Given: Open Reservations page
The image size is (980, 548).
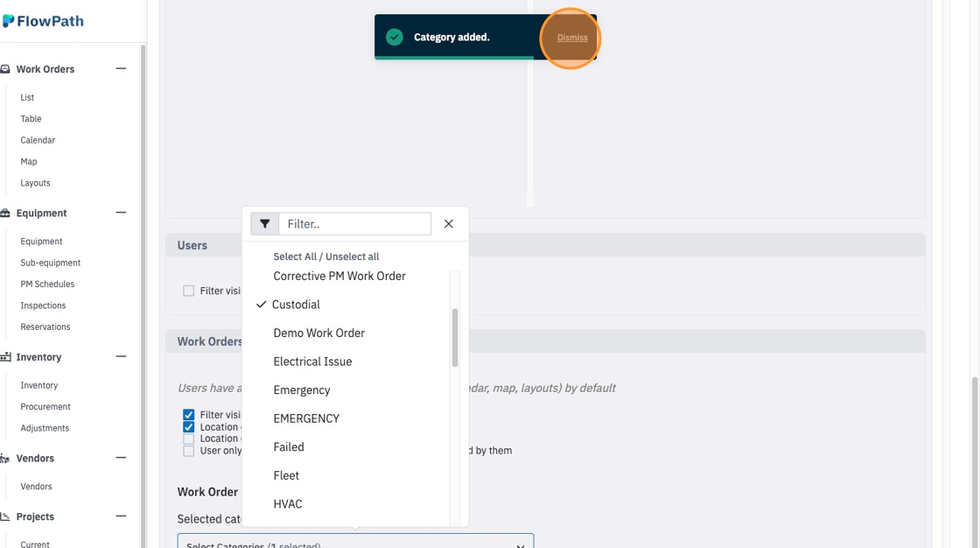Looking at the screenshot, I should tap(45, 327).
